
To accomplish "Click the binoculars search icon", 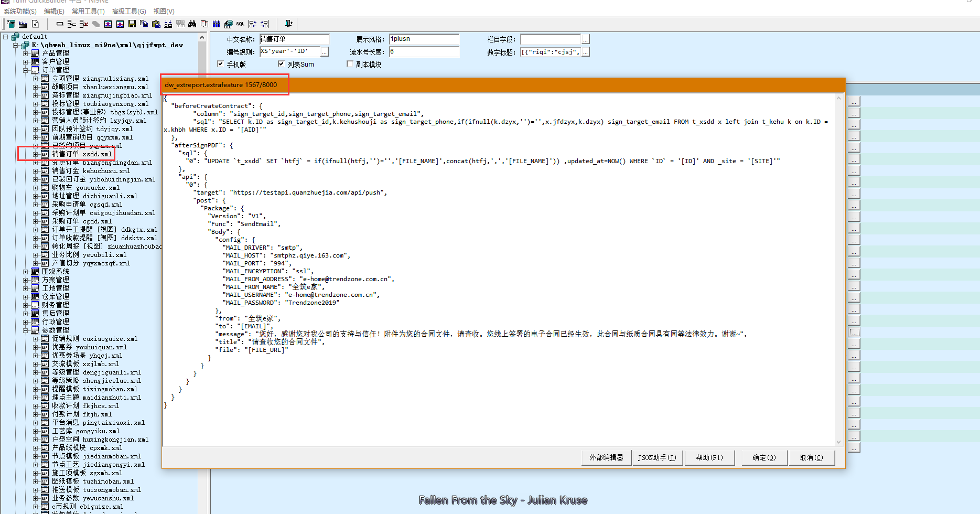I will [x=192, y=24].
